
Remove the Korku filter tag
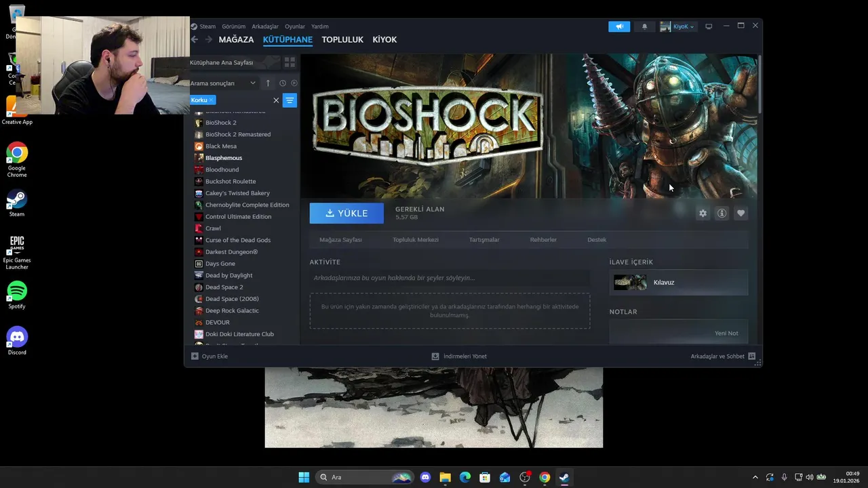point(211,100)
